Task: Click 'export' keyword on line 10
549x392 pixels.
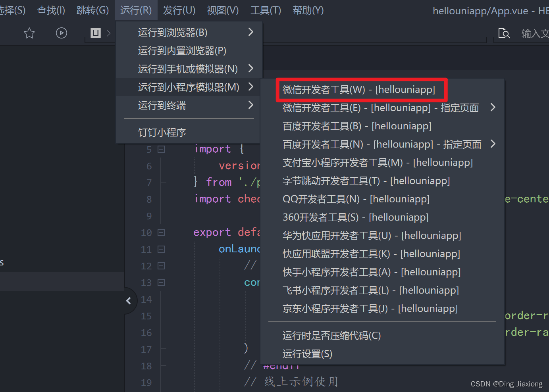Action: tap(212, 233)
